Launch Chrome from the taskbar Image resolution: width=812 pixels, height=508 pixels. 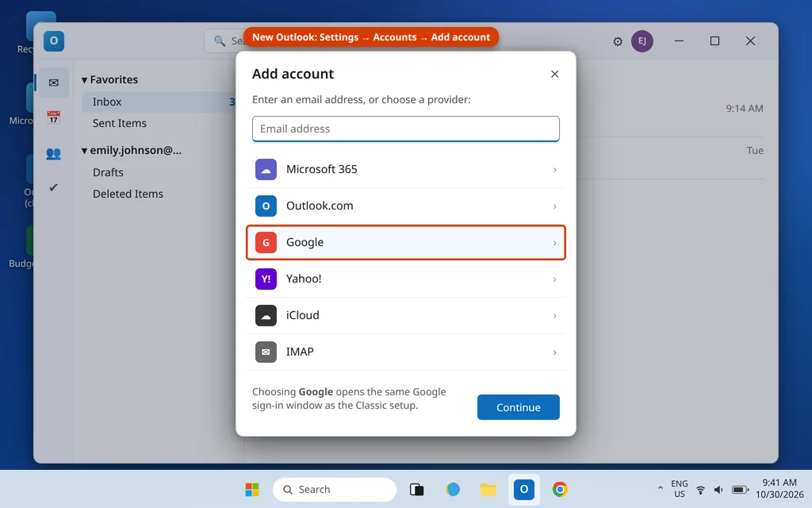[560, 489]
